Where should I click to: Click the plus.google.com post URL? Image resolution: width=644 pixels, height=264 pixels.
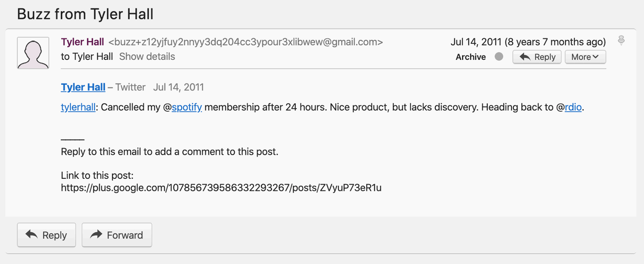point(221,188)
